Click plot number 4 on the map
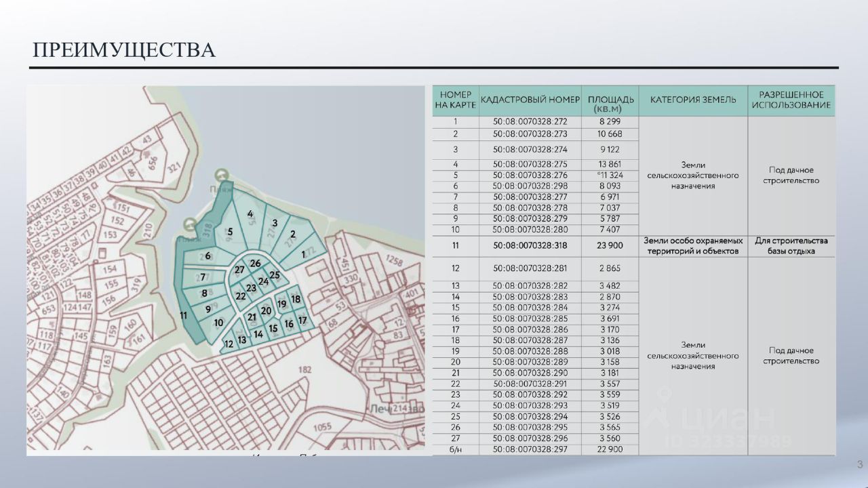868x488 pixels. pyautogui.click(x=250, y=214)
